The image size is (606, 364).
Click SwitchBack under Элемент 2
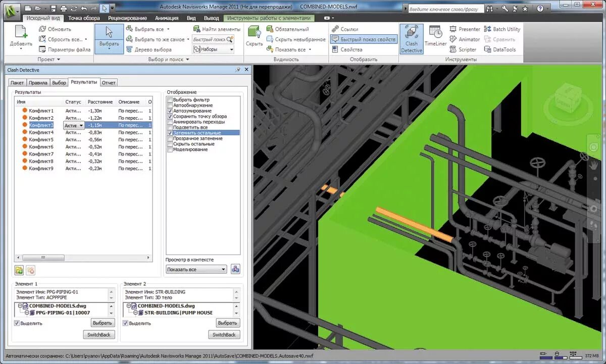click(224, 335)
